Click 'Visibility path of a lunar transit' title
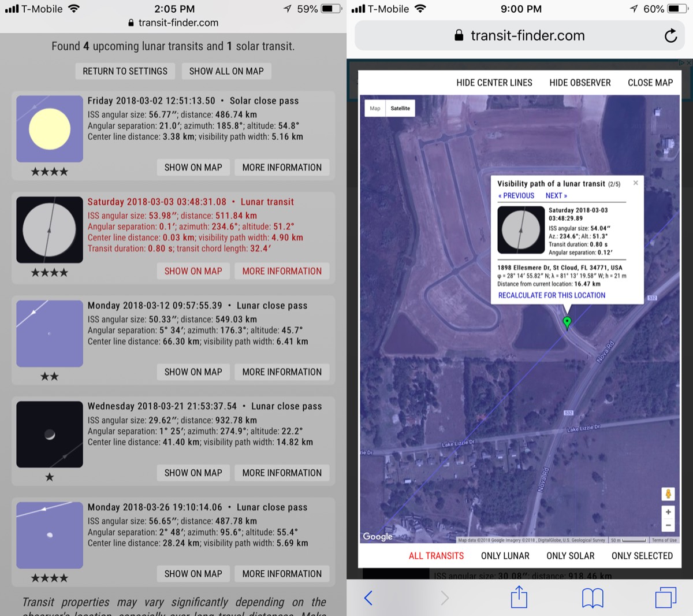Viewport: 693px width, 616px height. (551, 184)
